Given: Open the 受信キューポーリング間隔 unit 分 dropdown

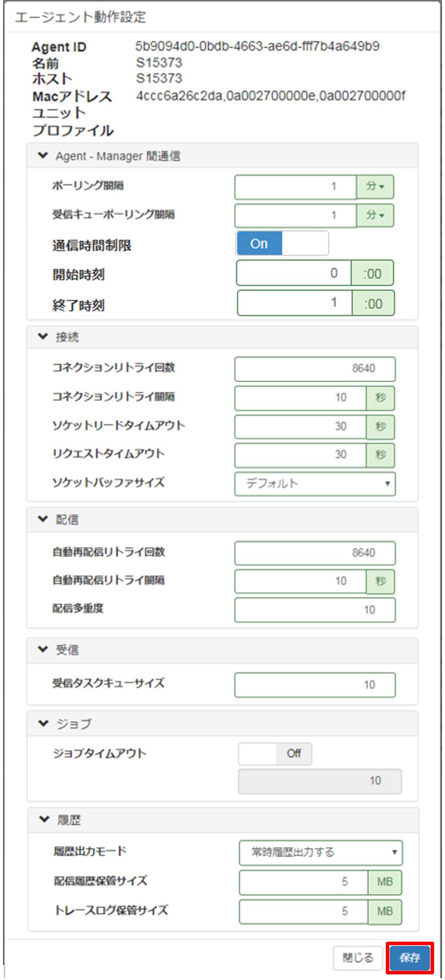Looking at the screenshot, I should tap(375, 215).
